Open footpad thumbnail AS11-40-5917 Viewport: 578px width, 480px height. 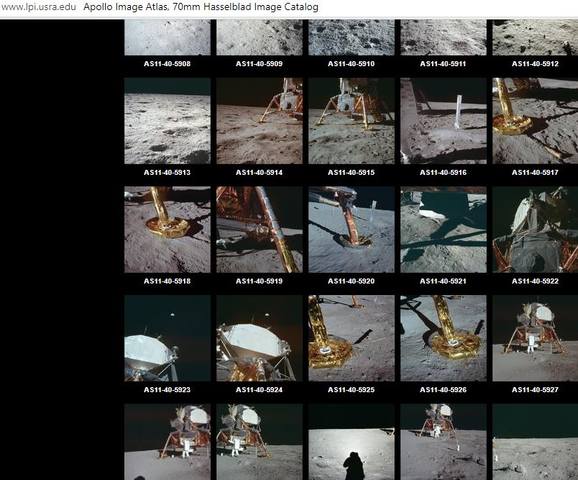535,121
